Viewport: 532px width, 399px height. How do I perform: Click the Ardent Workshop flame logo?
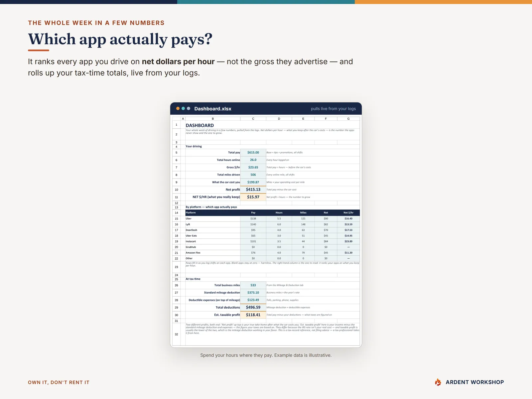438,382
